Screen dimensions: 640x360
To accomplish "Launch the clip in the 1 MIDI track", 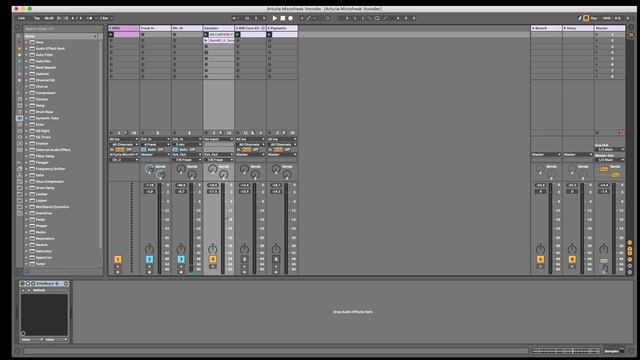I will tap(111, 35).
